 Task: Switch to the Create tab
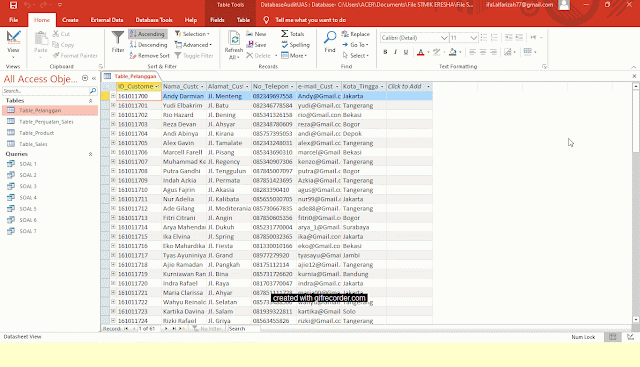70,20
